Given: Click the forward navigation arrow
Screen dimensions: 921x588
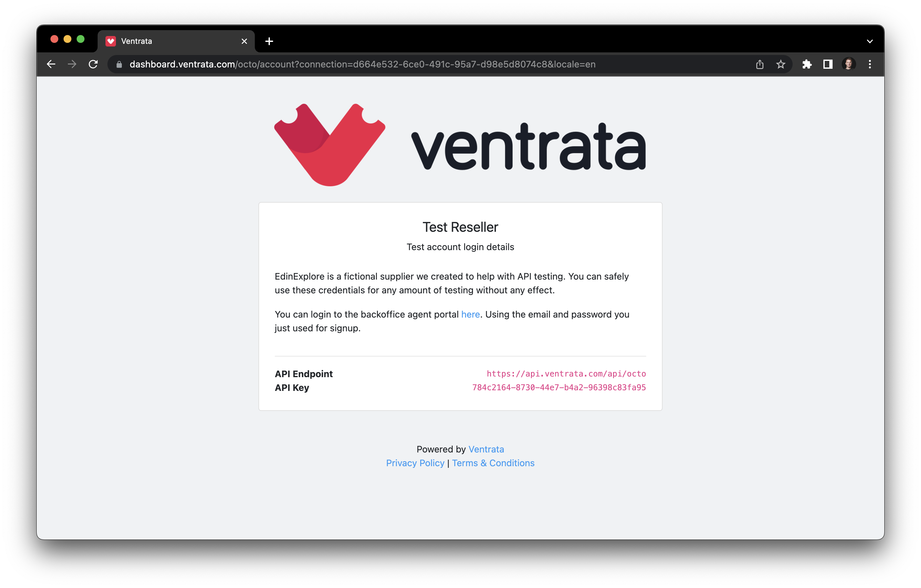Looking at the screenshot, I should tap(72, 64).
